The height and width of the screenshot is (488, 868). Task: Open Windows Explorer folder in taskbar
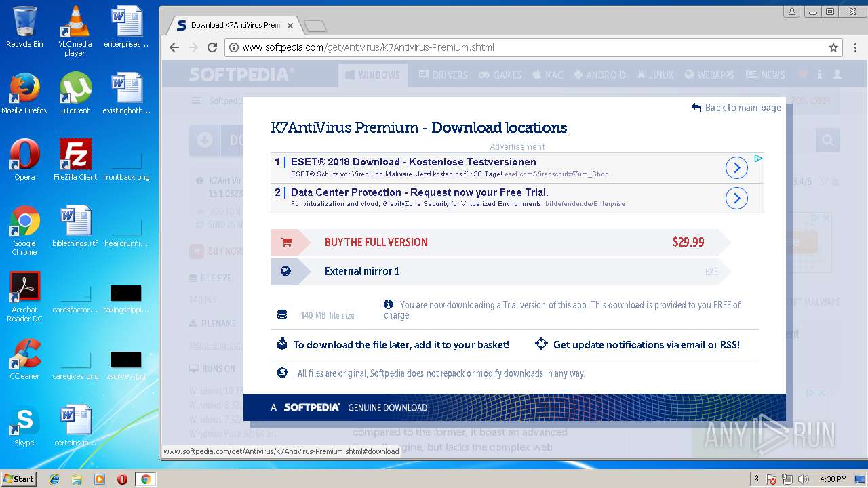[x=77, y=479]
